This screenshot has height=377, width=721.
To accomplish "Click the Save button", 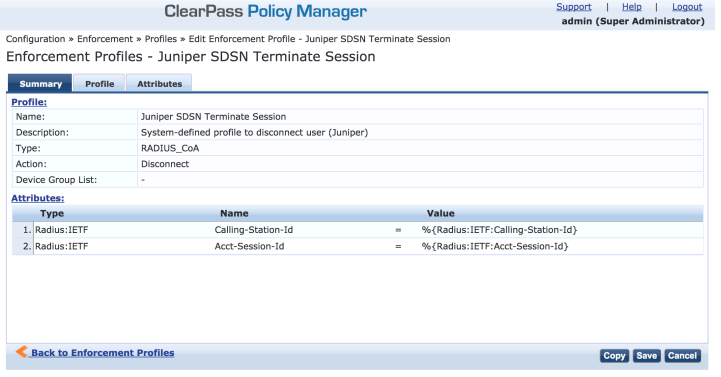I will (647, 355).
